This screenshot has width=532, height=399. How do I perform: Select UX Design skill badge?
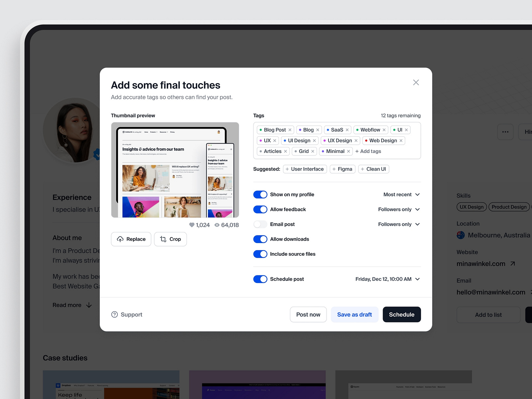click(471, 207)
